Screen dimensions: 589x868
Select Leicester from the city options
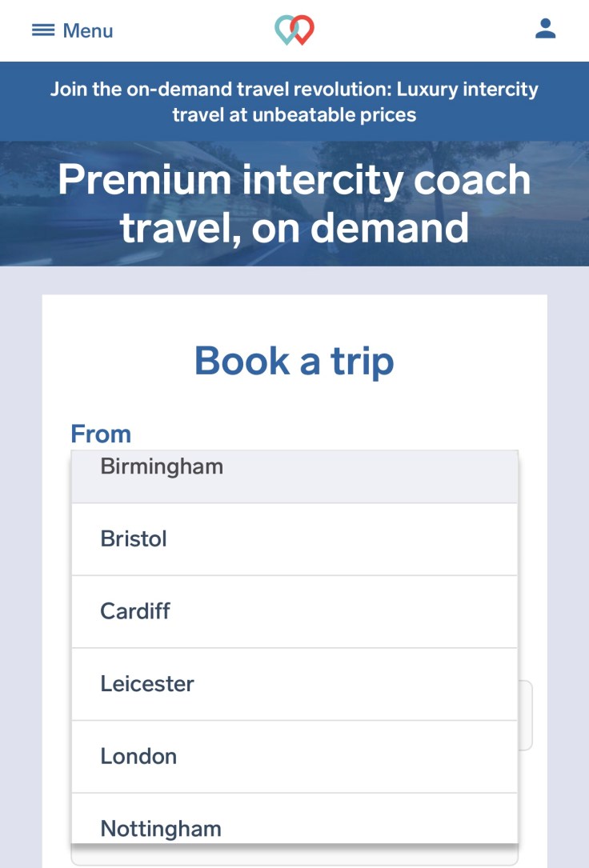[x=147, y=684]
